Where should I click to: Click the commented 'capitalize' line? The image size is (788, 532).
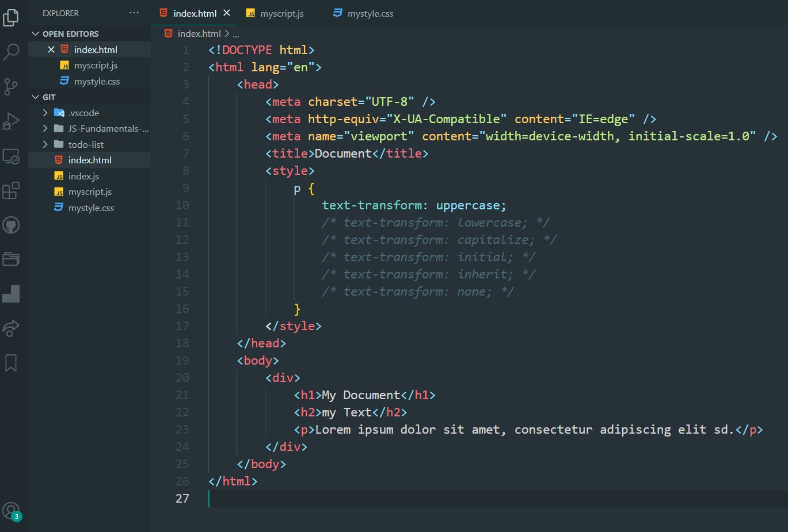coord(439,240)
